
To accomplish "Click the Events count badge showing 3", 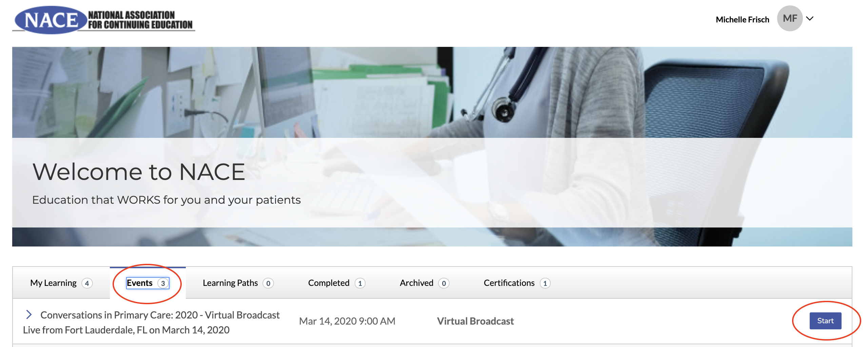I will click(x=163, y=283).
